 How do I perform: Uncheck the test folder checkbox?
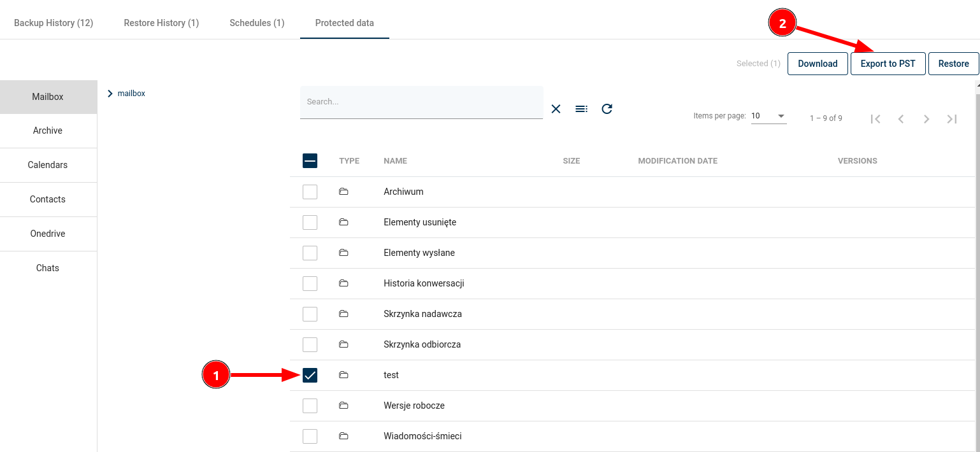(310, 375)
